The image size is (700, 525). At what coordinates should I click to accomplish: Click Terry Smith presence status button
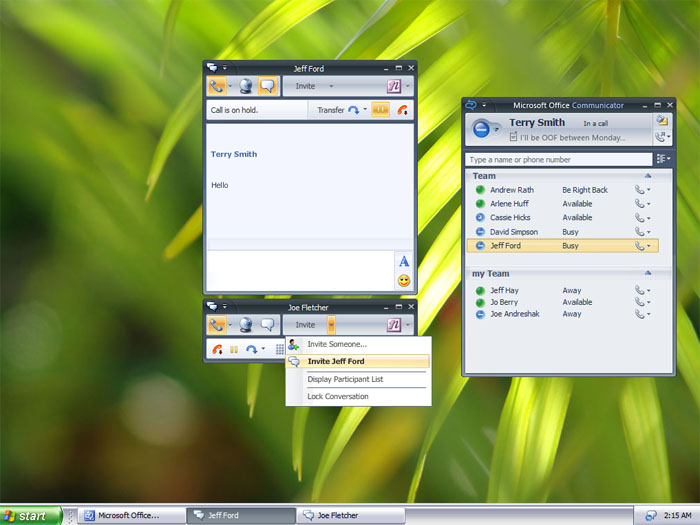[483, 129]
